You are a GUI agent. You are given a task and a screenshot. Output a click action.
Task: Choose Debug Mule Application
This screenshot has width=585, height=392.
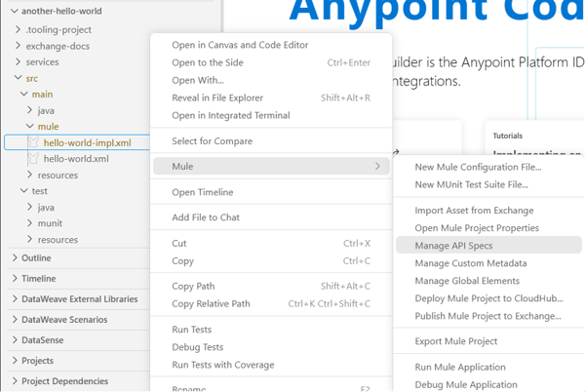[x=488, y=384]
